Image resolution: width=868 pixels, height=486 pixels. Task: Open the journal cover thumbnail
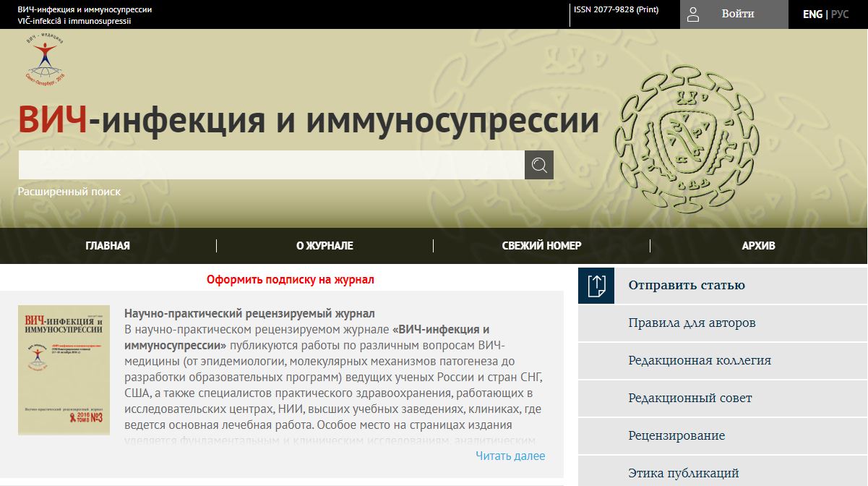(x=64, y=370)
